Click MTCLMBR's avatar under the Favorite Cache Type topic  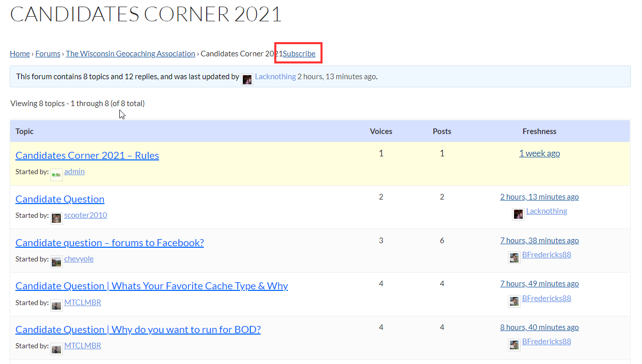click(x=56, y=305)
